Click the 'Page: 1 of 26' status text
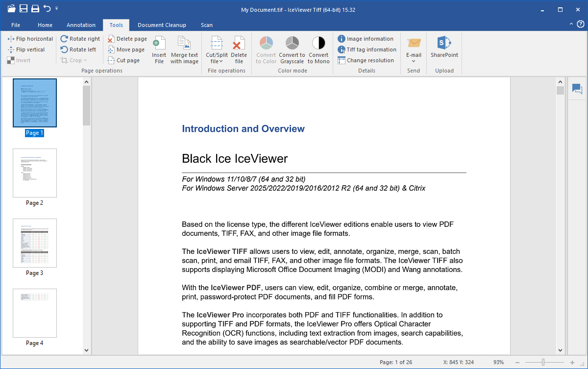This screenshot has height=369, width=588. click(397, 362)
